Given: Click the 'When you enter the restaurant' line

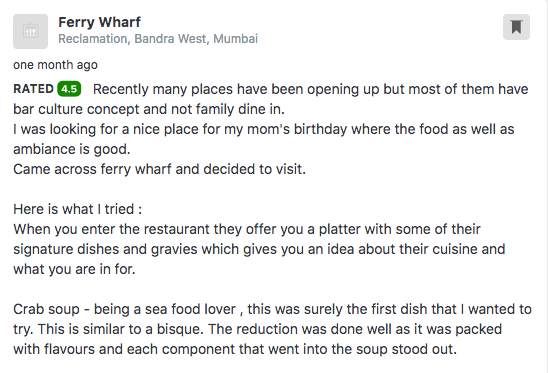Looking at the screenshot, I should click(247, 229).
